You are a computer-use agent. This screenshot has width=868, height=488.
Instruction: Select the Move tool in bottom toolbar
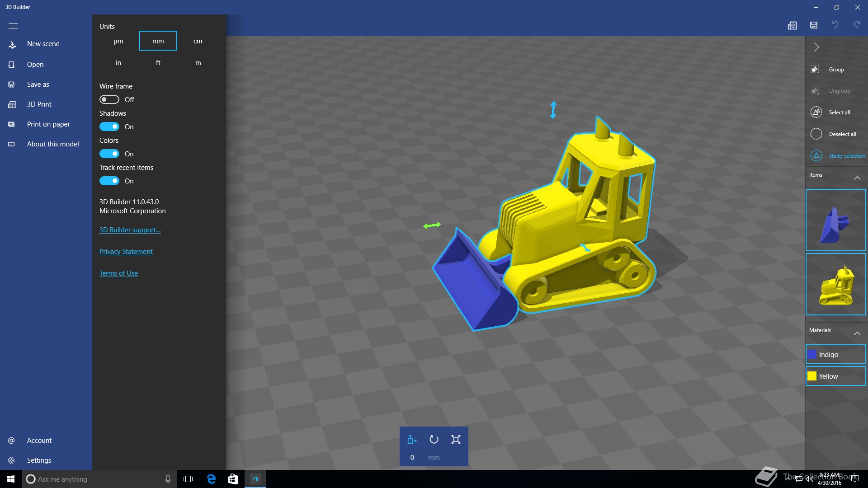pyautogui.click(x=412, y=440)
